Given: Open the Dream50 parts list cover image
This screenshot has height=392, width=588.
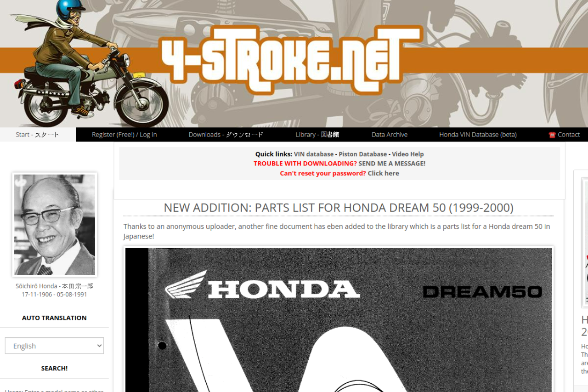Looking at the screenshot, I should point(339,320).
